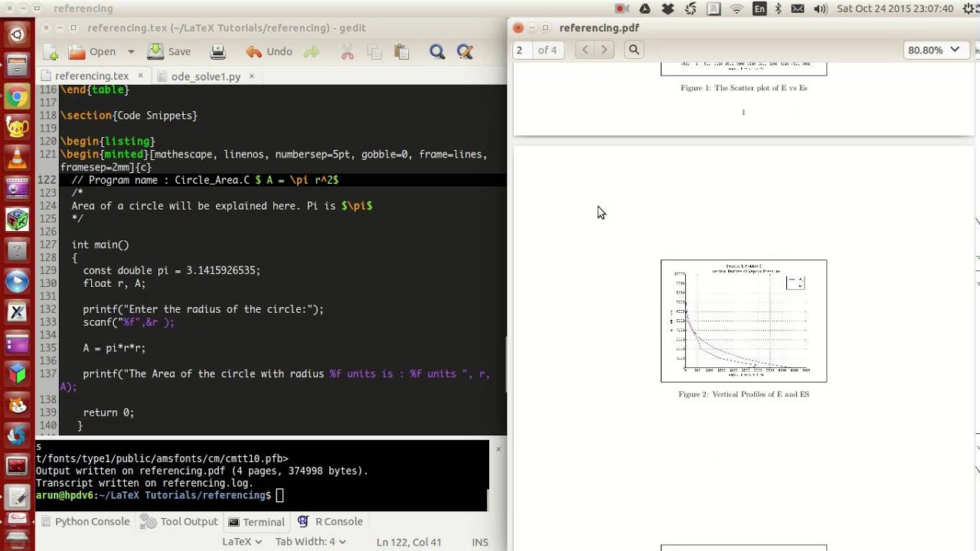Click the 'int main()' code line
This screenshot has height=551, width=980.
coord(100,245)
